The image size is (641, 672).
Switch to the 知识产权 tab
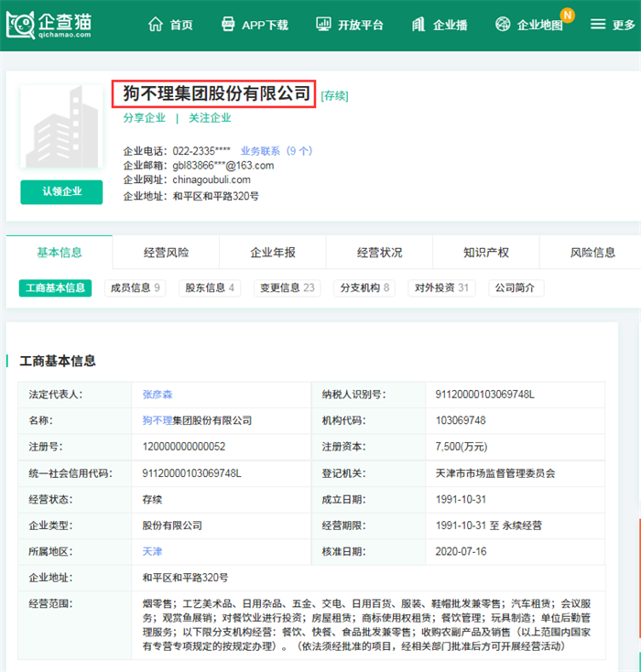click(486, 252)
